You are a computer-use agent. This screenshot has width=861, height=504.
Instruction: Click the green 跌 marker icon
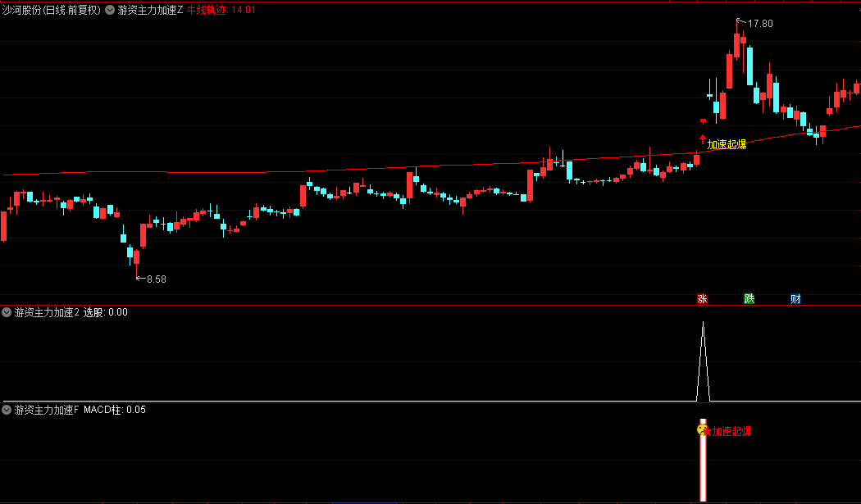click(x=749, y=298)
